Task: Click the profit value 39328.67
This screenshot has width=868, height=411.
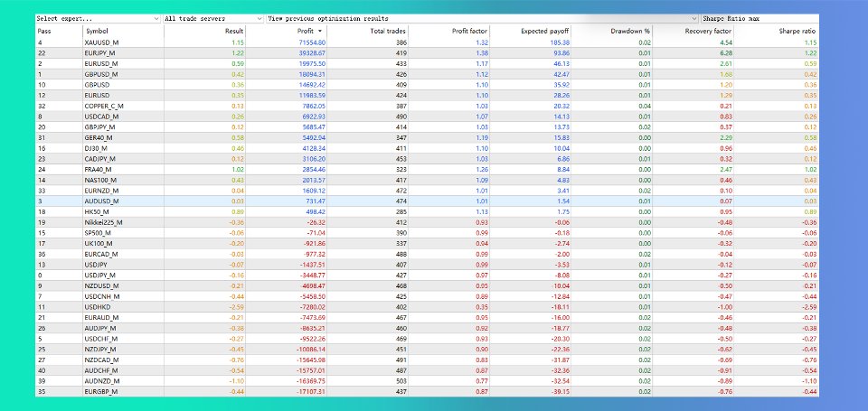Action: pos(312,53)
